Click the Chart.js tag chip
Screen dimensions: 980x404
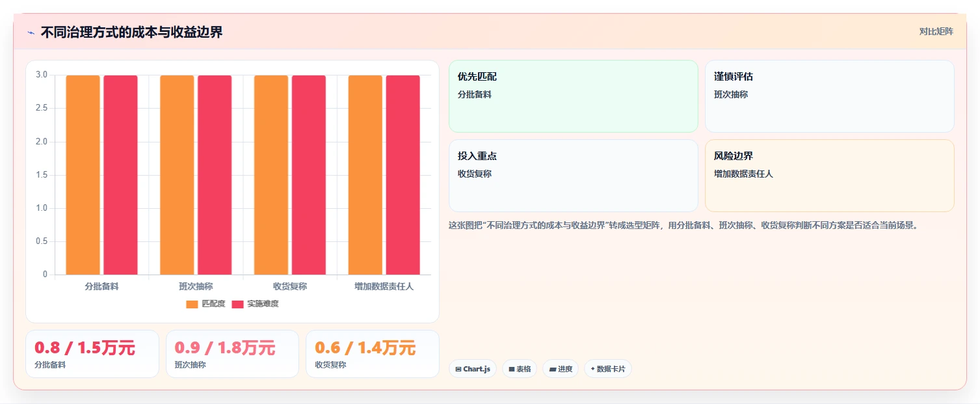point(473,369)
